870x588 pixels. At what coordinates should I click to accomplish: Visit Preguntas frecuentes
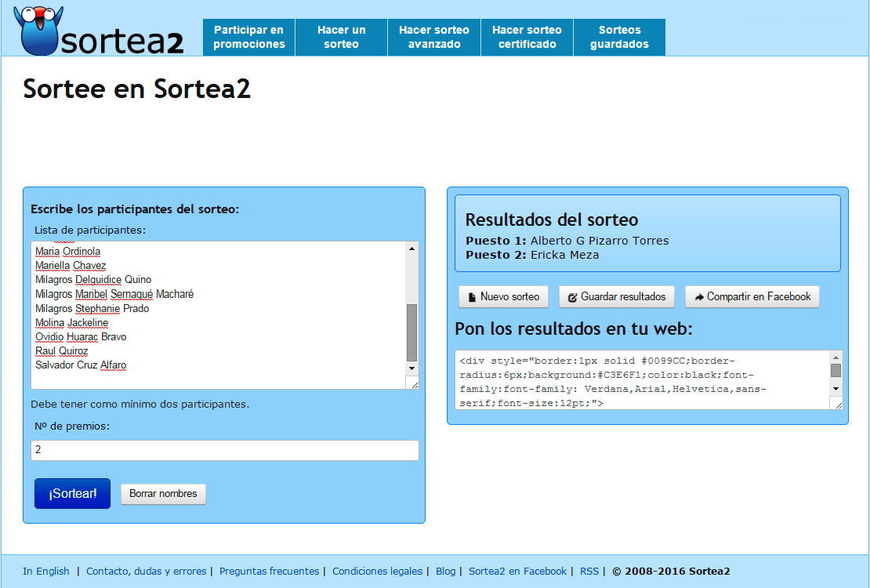(270, 571)
